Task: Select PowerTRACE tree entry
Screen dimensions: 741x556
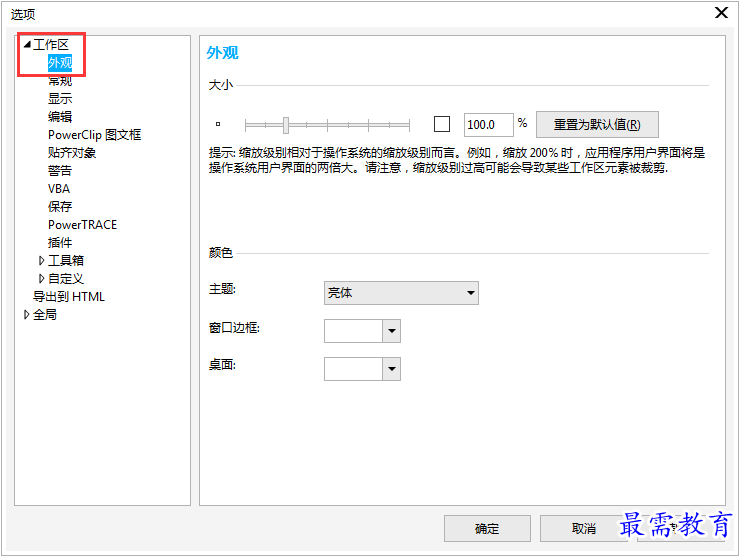Action: coord(83,224)
